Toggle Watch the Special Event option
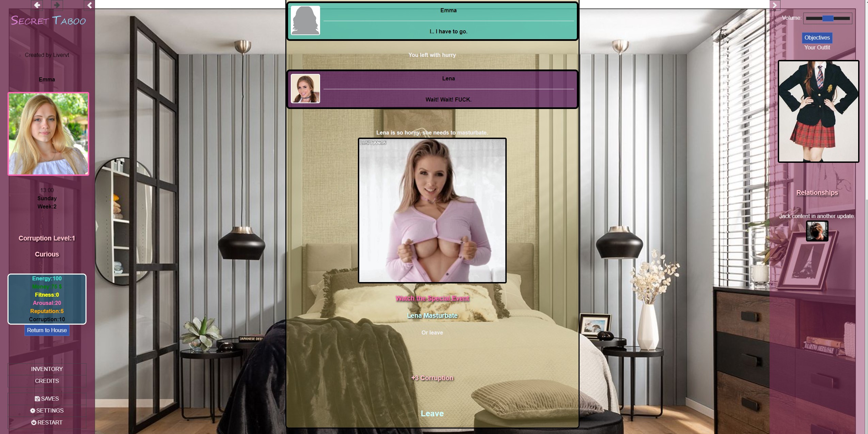This screenshot has width=868, height=434. click(432, 298)
